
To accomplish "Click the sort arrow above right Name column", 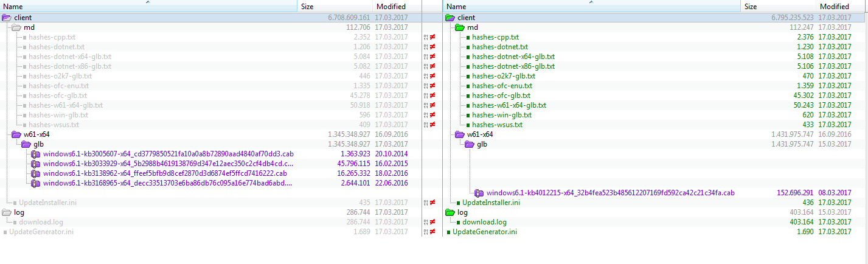I will pyautogui.click(x=590, y=2).
